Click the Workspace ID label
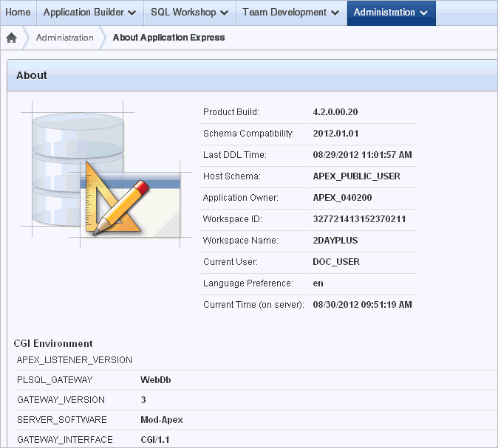Screen dimensions: 498x448 tap(233, 219)
